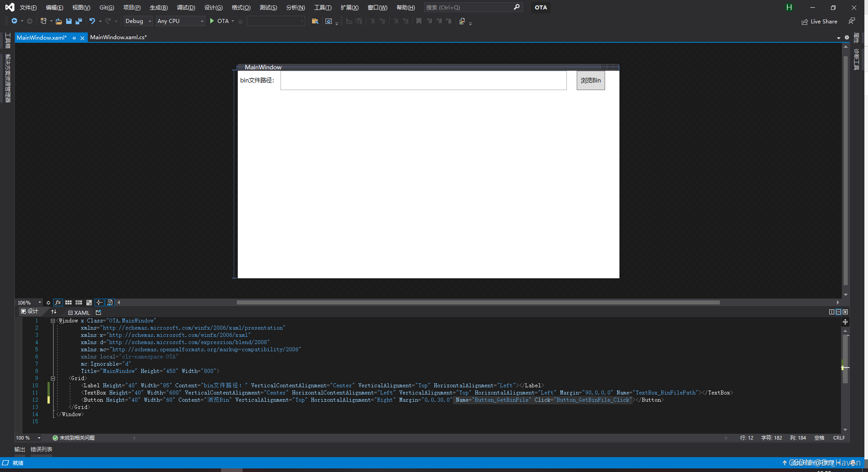
Task: Collapse the pane with the rightmost split icon
Action: tap(845, 312)
